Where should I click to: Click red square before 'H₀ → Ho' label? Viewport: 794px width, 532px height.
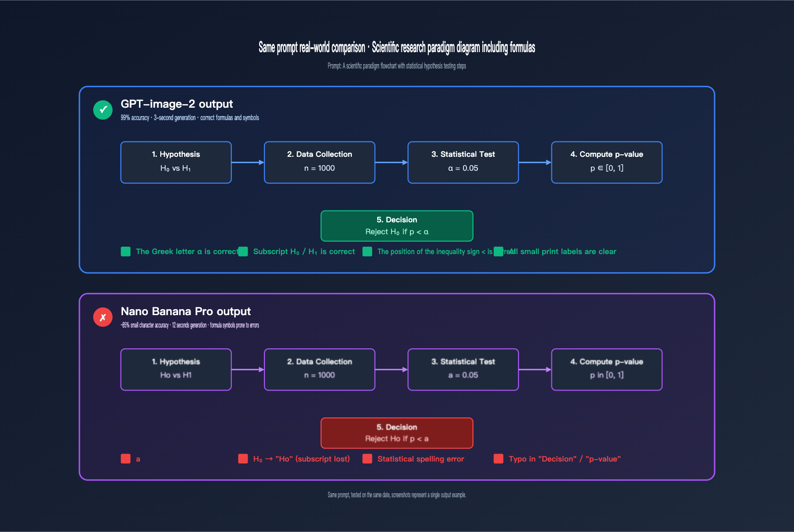coord(243,459)
